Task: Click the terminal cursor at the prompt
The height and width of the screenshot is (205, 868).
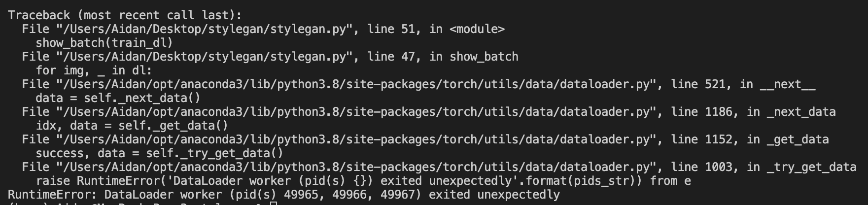Action: pyautogui.click(x=274, y=203)
